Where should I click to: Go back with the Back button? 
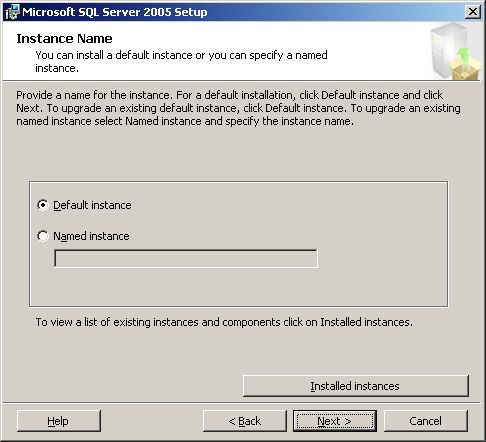pyautogui.click(x=245, y=421)
